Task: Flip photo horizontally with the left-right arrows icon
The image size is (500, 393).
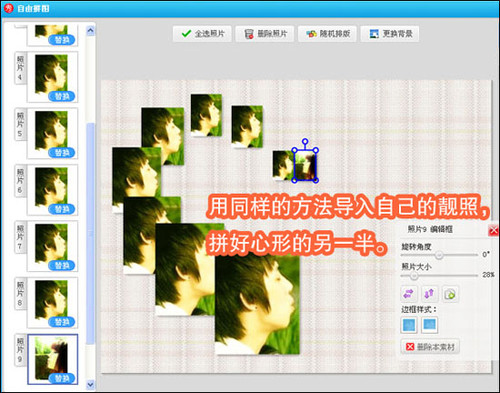Action: click(409, 294)
